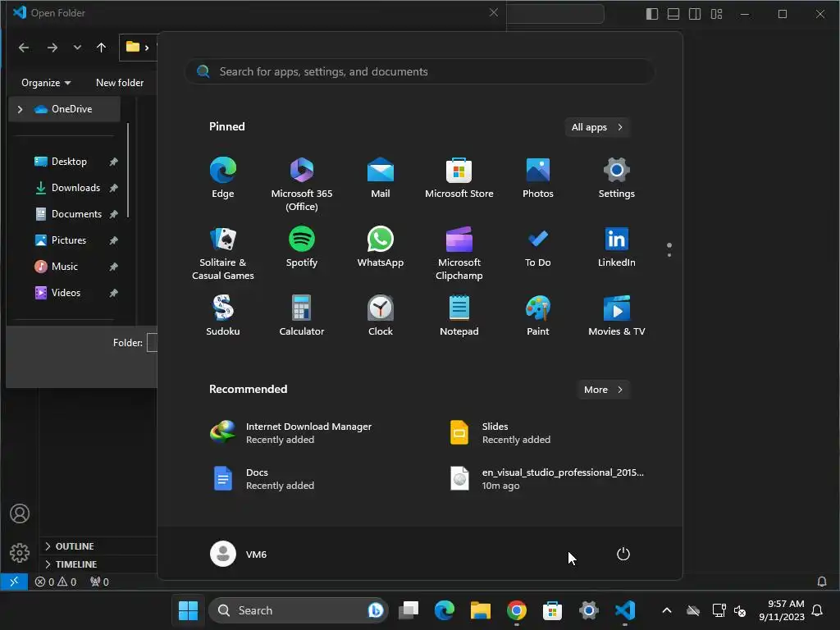Open clock and date flyout 9:57 AM

pos(782,610)
